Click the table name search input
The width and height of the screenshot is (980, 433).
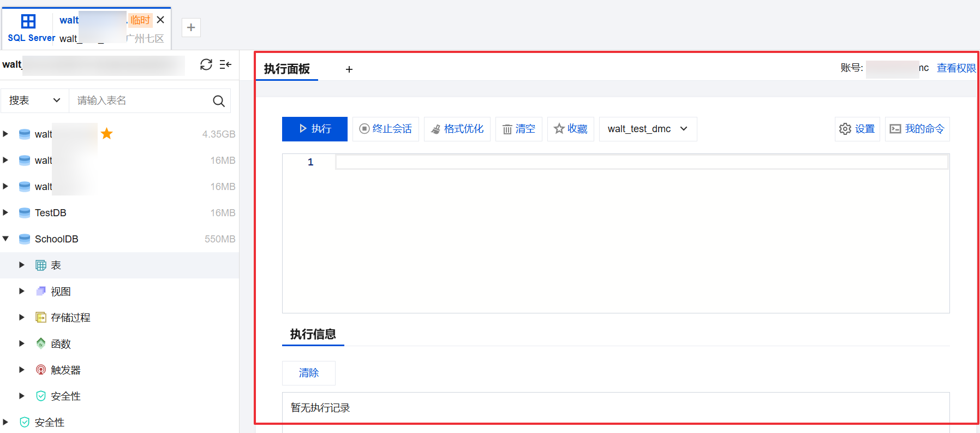click(x=142, y=100)
